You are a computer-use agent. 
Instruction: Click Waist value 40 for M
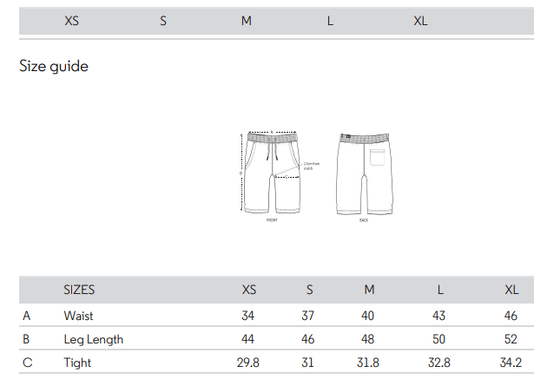coord(368,316)
